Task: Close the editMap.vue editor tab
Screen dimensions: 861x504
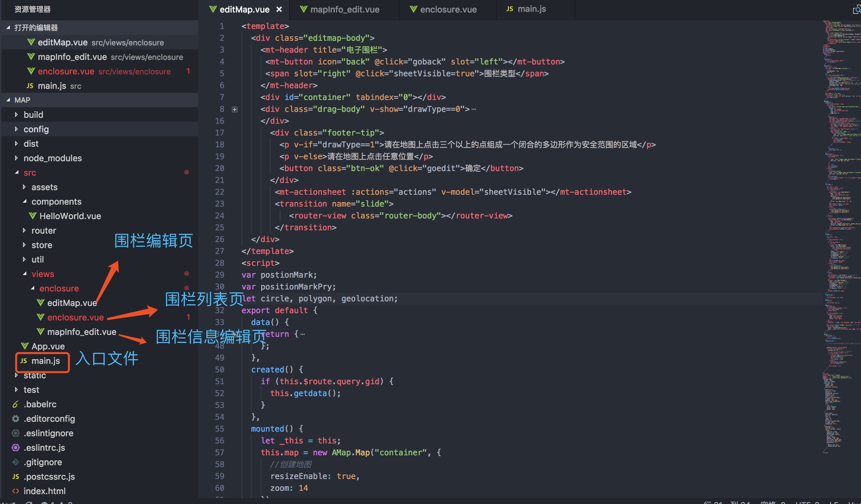Action: pyautogui.click(x=279, y=10)
